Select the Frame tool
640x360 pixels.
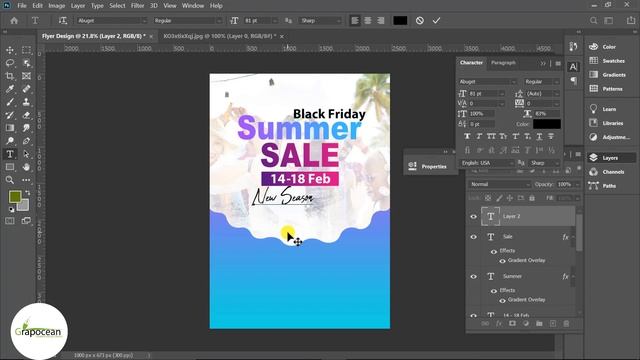point(27,76)
